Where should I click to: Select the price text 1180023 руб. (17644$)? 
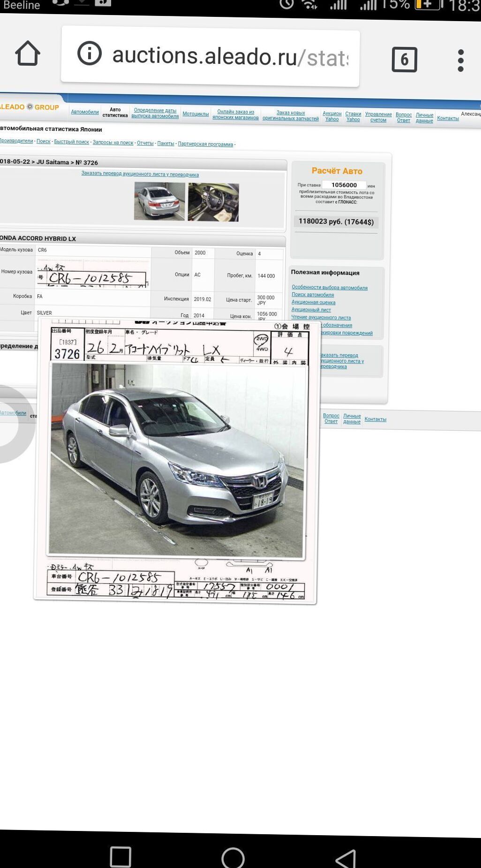pyautogui.click(x=336, y=221)
